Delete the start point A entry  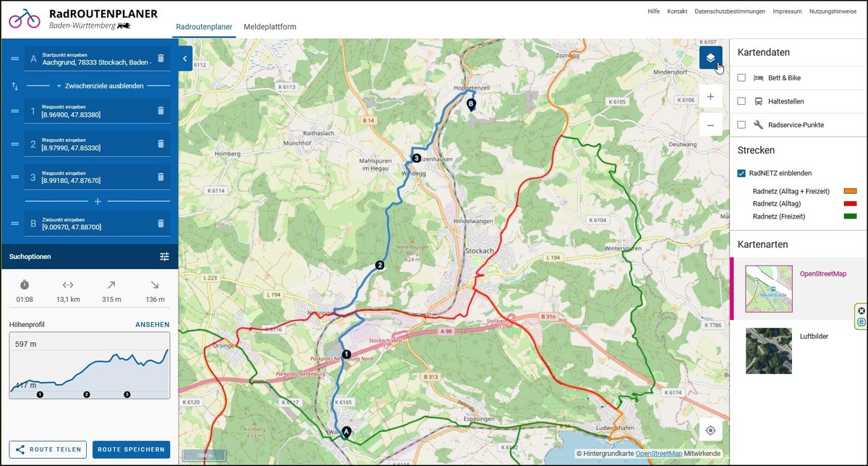click(161, 59)
